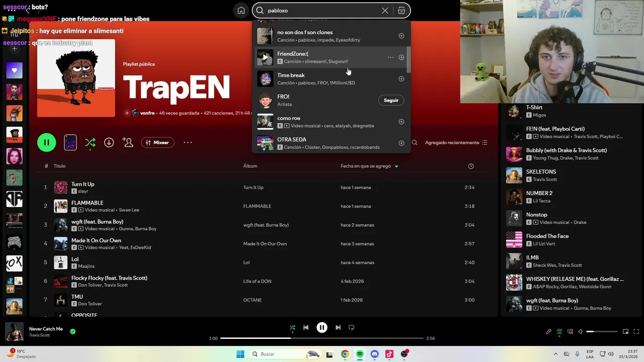Clear the search field with X
Screen dimensions: 644x362
point(385,11)
